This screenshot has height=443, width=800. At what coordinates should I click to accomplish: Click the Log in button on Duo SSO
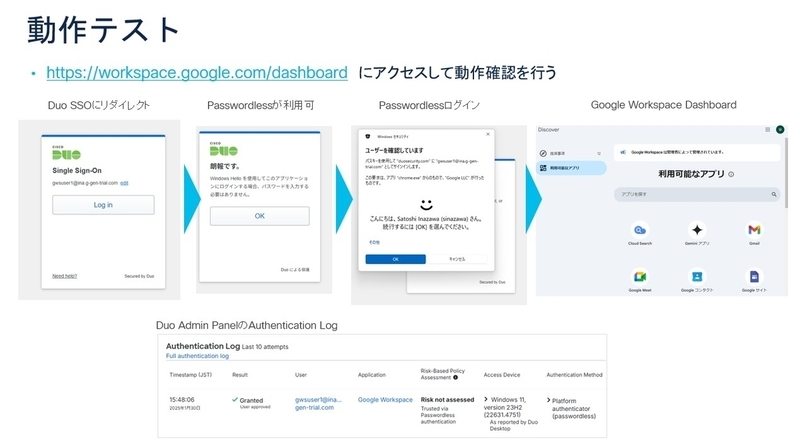click(103, 205)
